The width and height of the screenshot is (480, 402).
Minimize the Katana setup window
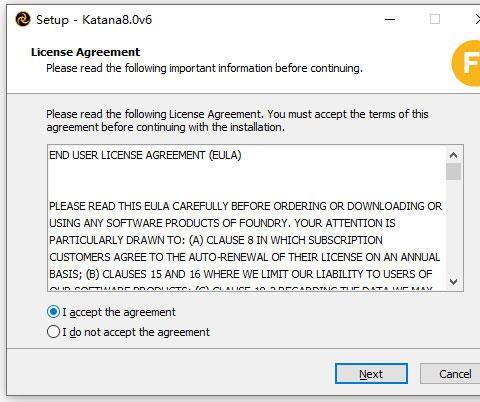point(390,19)
